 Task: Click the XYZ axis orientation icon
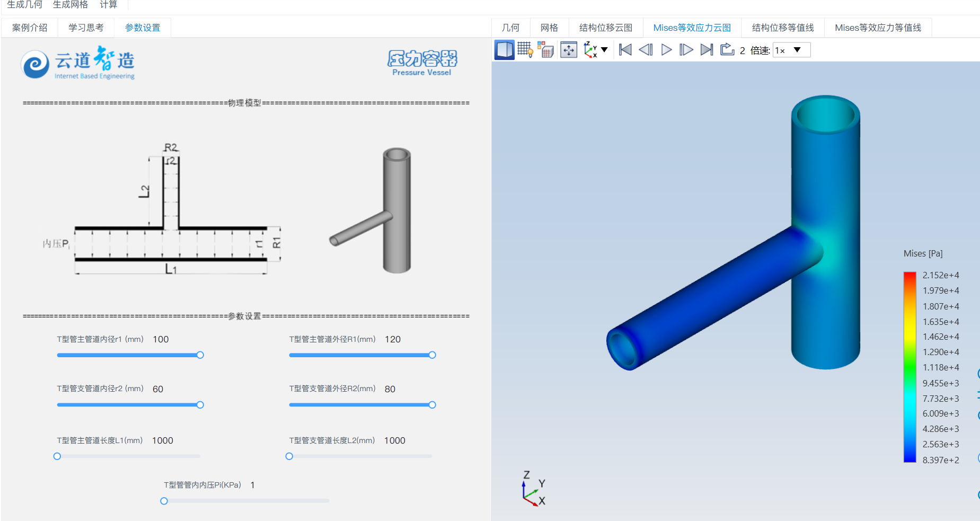(590, 50)
